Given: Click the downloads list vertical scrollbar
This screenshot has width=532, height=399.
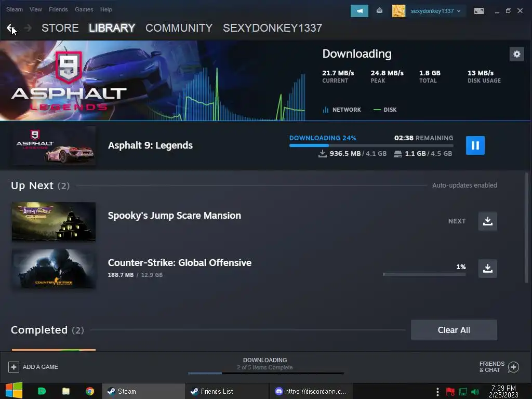Looking at the screenshot, I should pos(527,228).
